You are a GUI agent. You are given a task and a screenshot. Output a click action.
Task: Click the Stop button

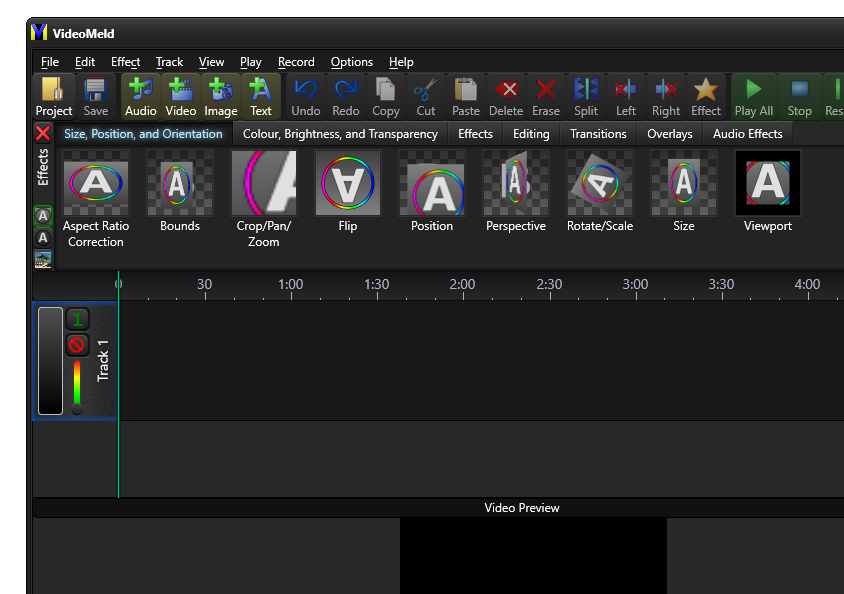pyautogui.click(x=799, y=95)
